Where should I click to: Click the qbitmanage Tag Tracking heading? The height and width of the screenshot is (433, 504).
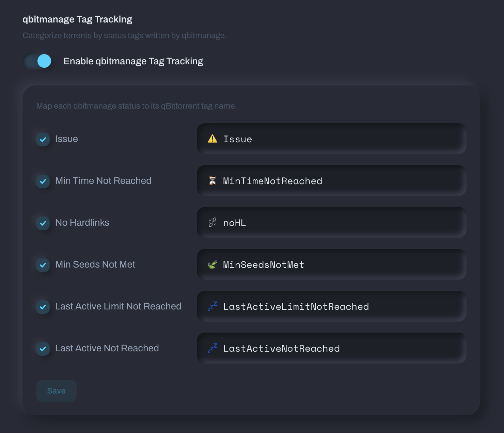click(x=77, y=19)
